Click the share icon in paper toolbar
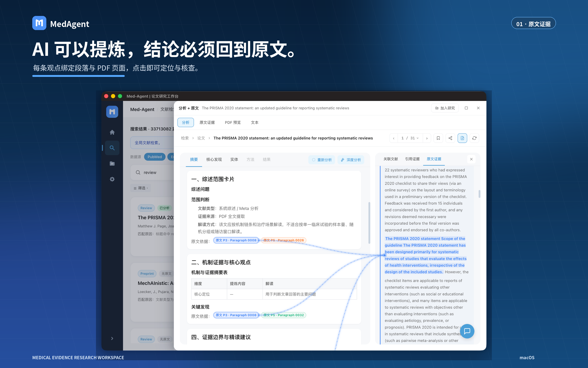 (x=450, y=138)
